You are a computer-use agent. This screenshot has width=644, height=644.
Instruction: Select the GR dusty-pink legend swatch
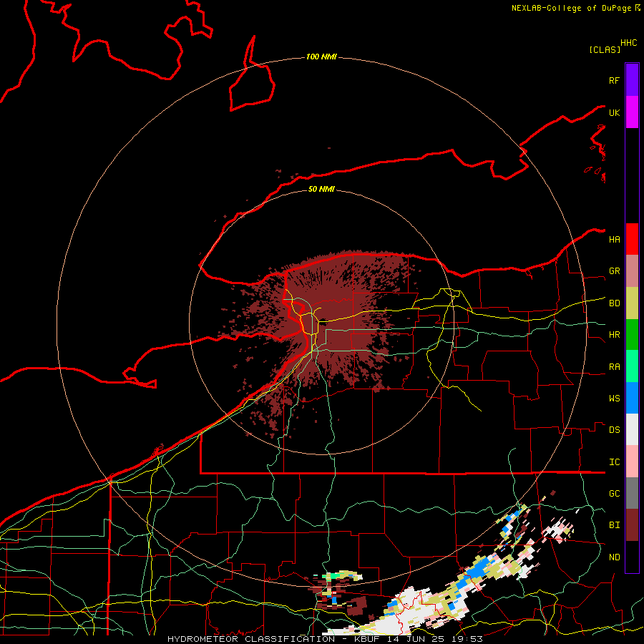(632, 271)
